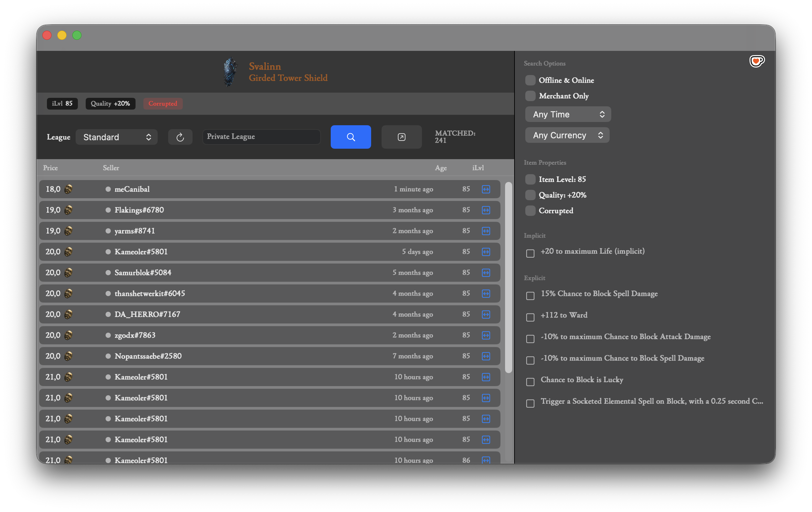812x512 pixels.
Task: Select seller name DA_HERRO#7167
Action: (x=147, y=314)
